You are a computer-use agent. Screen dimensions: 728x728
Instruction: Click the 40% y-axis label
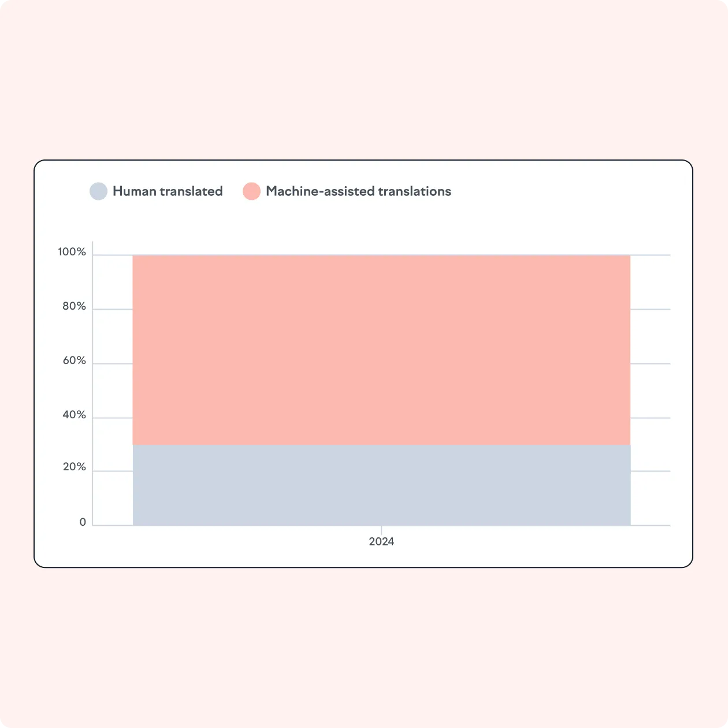pos(74,415)
